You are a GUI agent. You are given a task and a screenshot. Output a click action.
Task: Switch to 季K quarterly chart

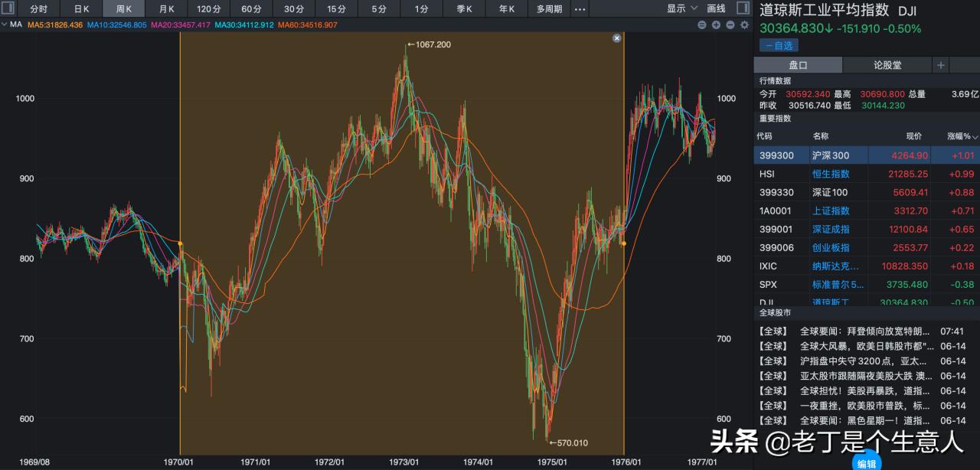point(464,9)
